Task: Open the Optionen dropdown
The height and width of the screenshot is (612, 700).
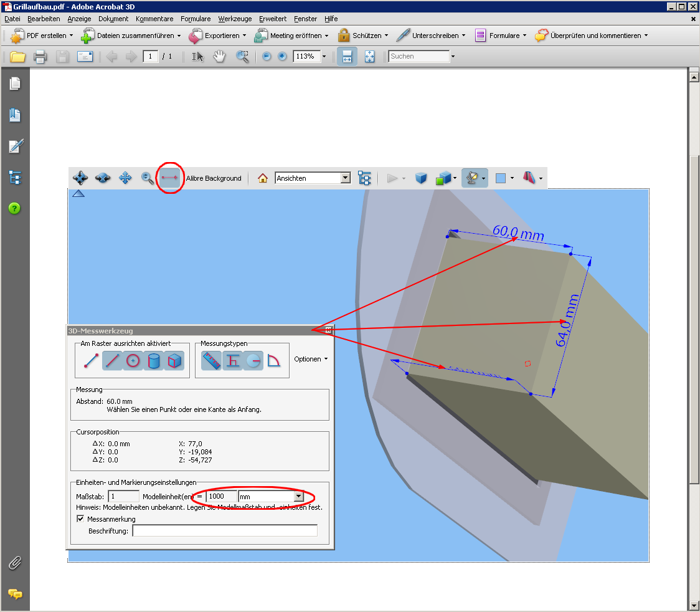Action: pos(311,359)
